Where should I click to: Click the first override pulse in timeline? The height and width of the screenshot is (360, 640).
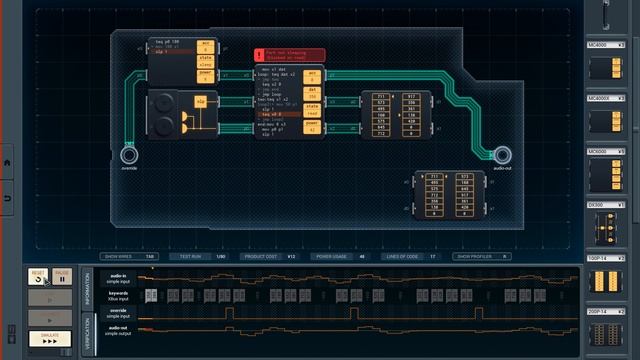(x=229, y=313)
